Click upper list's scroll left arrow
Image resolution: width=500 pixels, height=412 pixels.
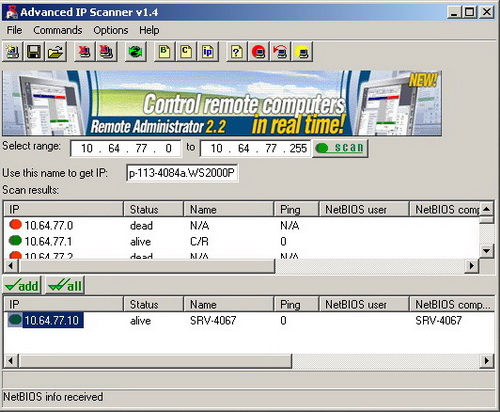pos(11,266)
